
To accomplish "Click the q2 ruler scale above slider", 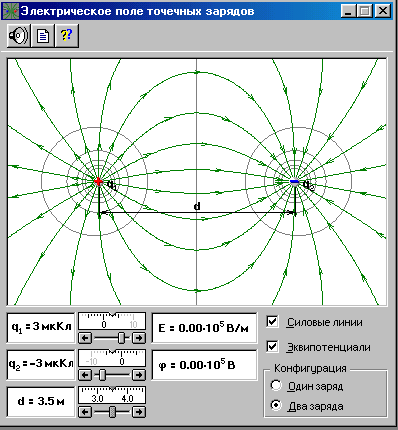I will click(x=112, y=358).
